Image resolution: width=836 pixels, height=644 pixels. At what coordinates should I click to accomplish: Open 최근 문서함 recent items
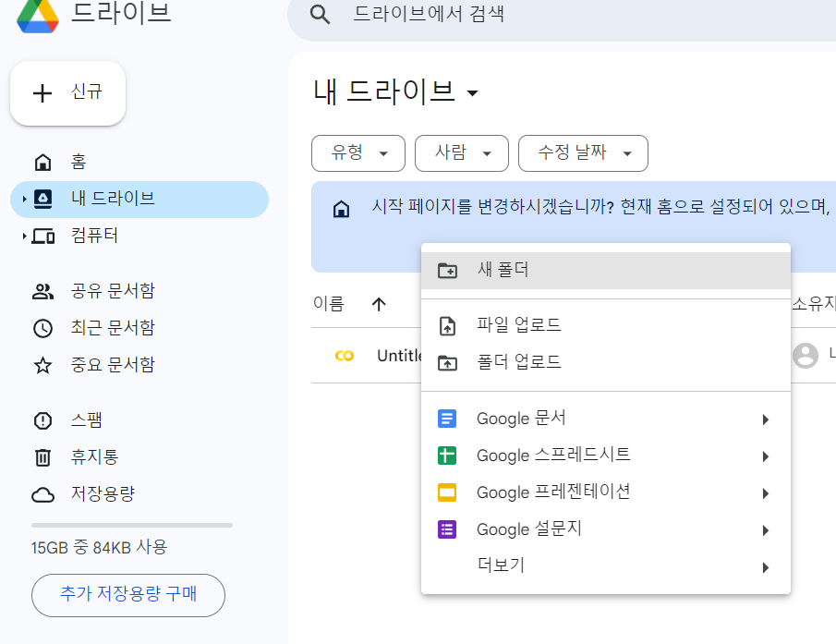pyautogui.click(x=139, y=328)
